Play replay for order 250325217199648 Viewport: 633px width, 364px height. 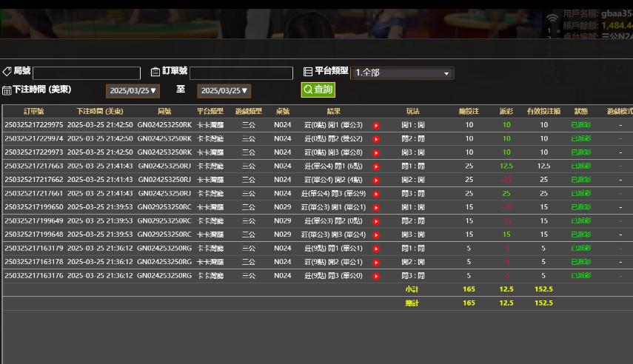376,235
